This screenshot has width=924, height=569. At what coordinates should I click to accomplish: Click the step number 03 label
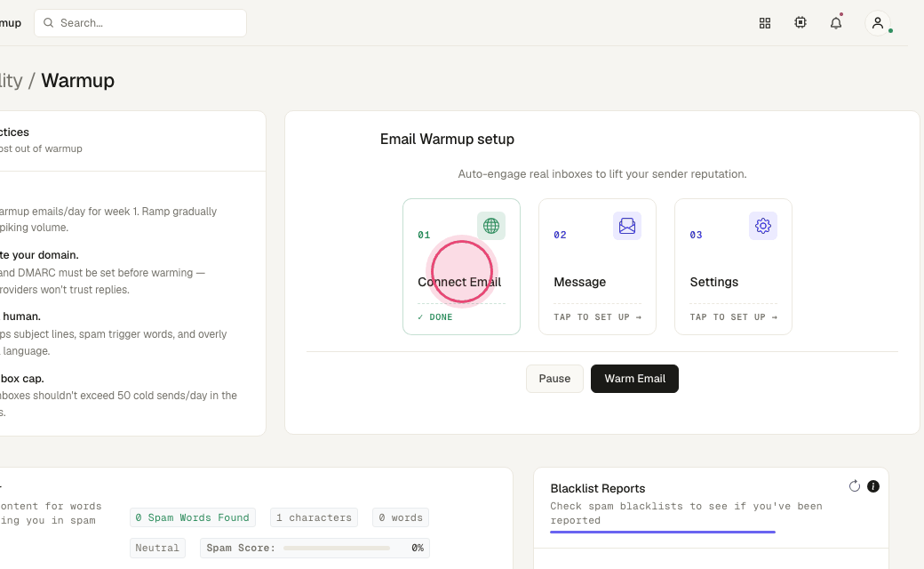coord(696,235)
